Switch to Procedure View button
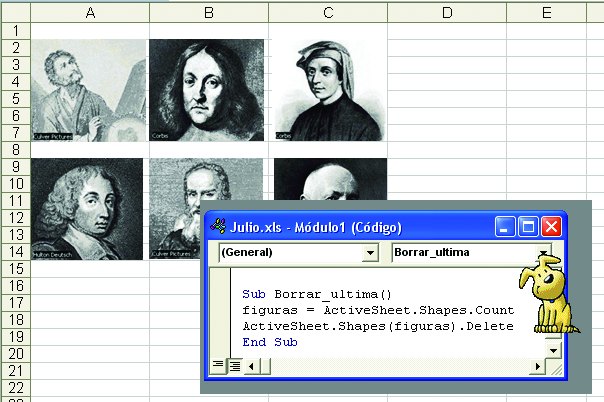Viewport: 604px width, 402px height. point(218,365)
